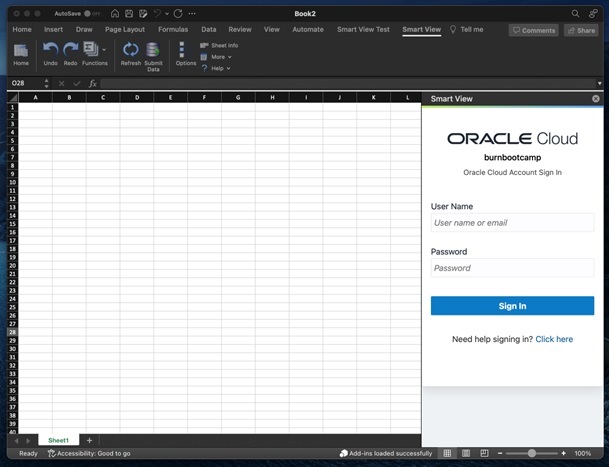Click the User Name input field
This screenshot has height=467, width=609.
click(512, 223)
